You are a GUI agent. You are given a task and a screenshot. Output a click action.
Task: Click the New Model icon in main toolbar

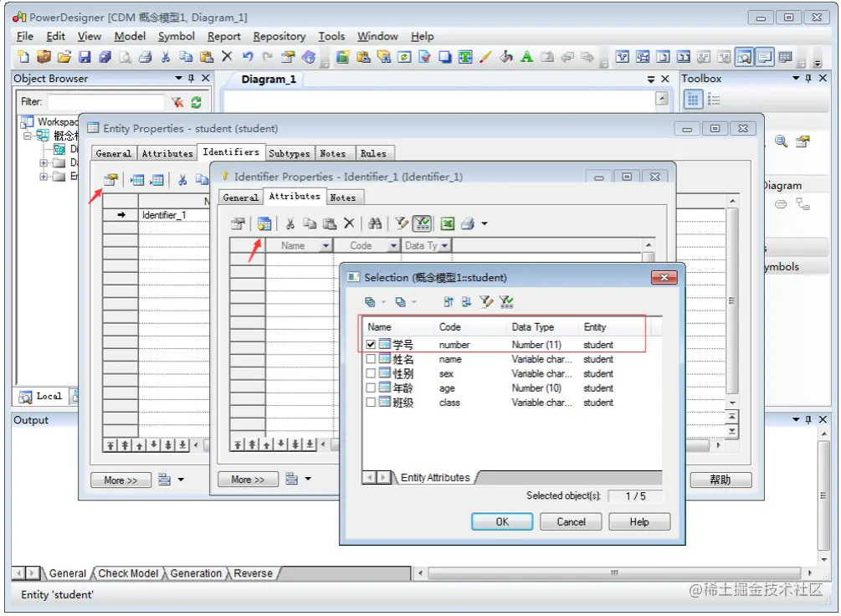(x=23, y=56)
